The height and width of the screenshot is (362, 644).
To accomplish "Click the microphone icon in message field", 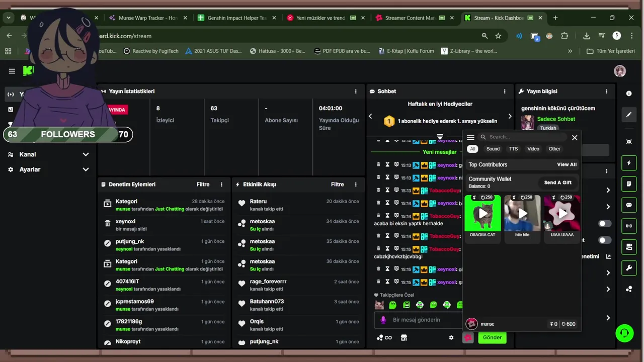I will click(x=383, y=320).
